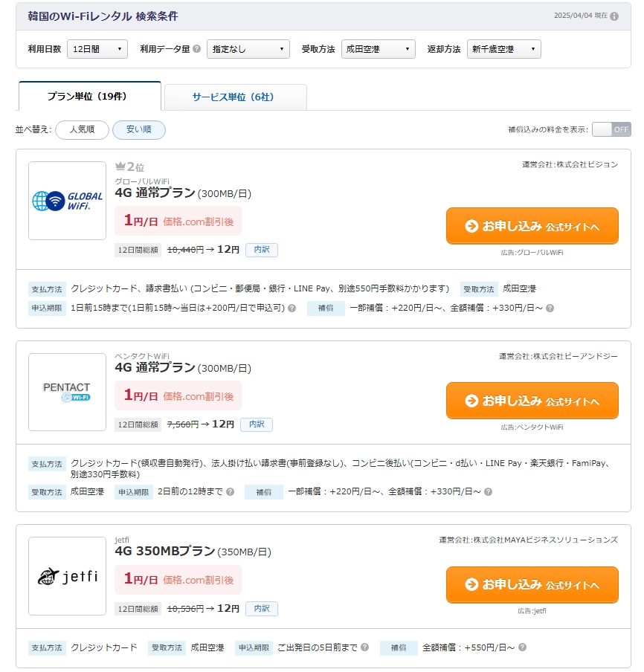Click the 運営会社:株式会社MAYAビジネスソリューションズ text
Screen dimensions: 644x672
click(x=528, y=540)
